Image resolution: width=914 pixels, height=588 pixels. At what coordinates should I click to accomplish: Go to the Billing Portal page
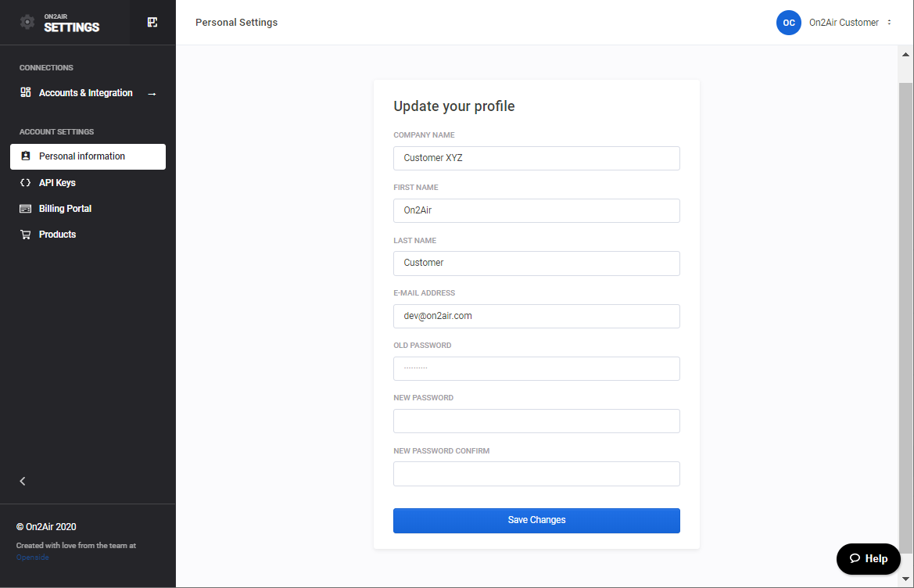(65, 209)
